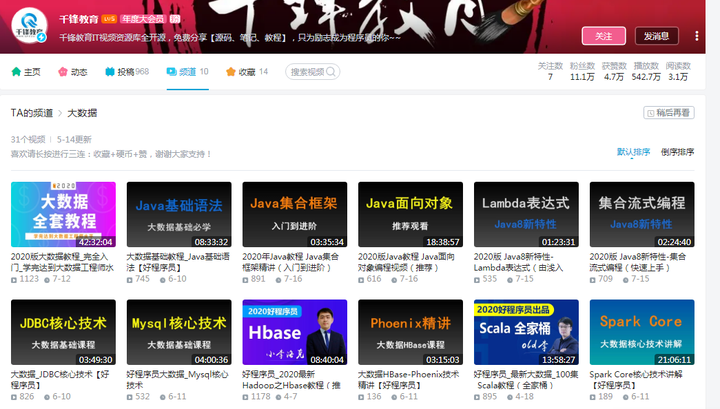Click the 31个视频 count text
Screen dimensions: 720x409
(28, 139)
